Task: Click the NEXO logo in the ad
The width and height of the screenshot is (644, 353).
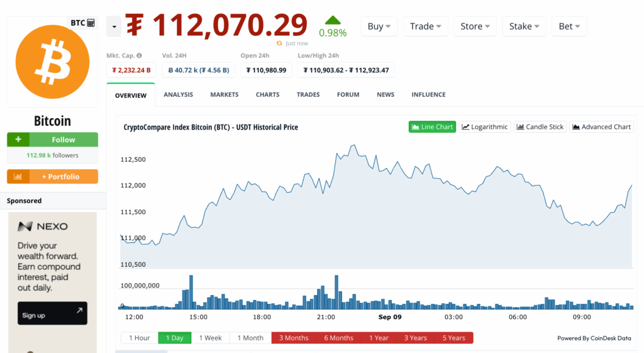Action: pos(42,227)
